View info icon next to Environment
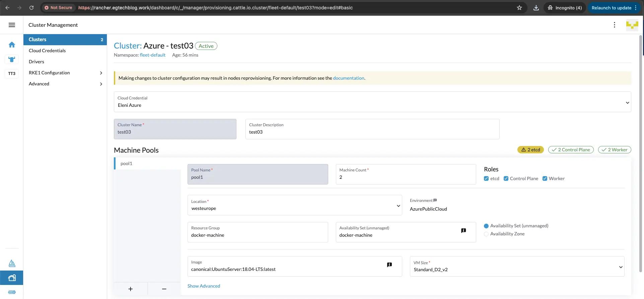 (x=435, y=200)
